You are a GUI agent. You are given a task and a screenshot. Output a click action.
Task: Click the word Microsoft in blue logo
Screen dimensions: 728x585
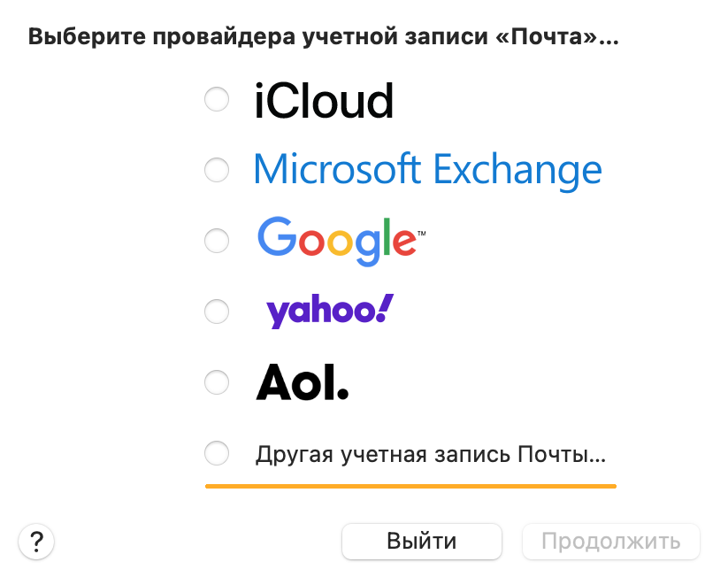337,169
